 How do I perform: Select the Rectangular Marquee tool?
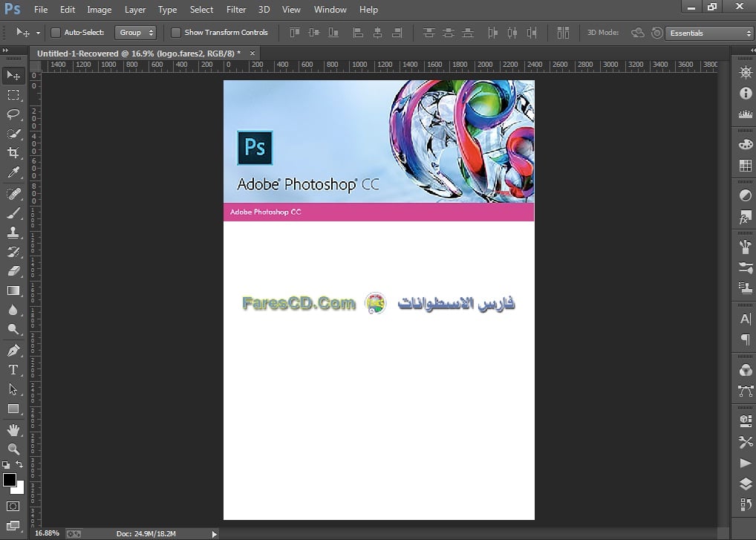pyautogui.click(x=13, y=95)
